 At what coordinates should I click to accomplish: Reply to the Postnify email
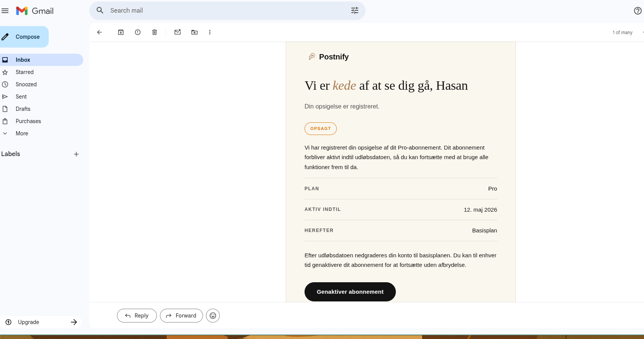pos(137,316)
